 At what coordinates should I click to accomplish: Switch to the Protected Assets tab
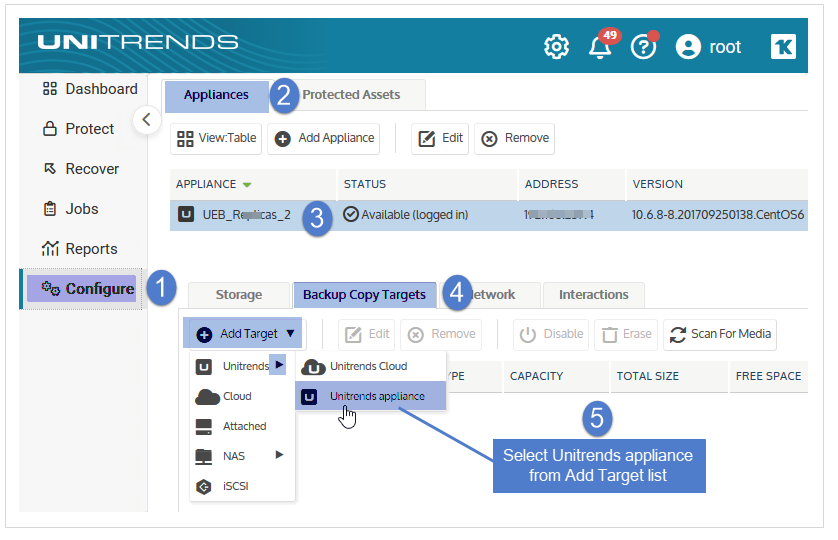(351, 95)
